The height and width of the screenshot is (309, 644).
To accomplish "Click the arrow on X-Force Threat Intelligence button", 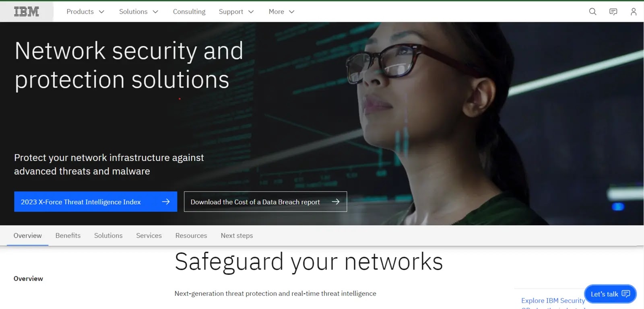I will (x=166, y=202).
